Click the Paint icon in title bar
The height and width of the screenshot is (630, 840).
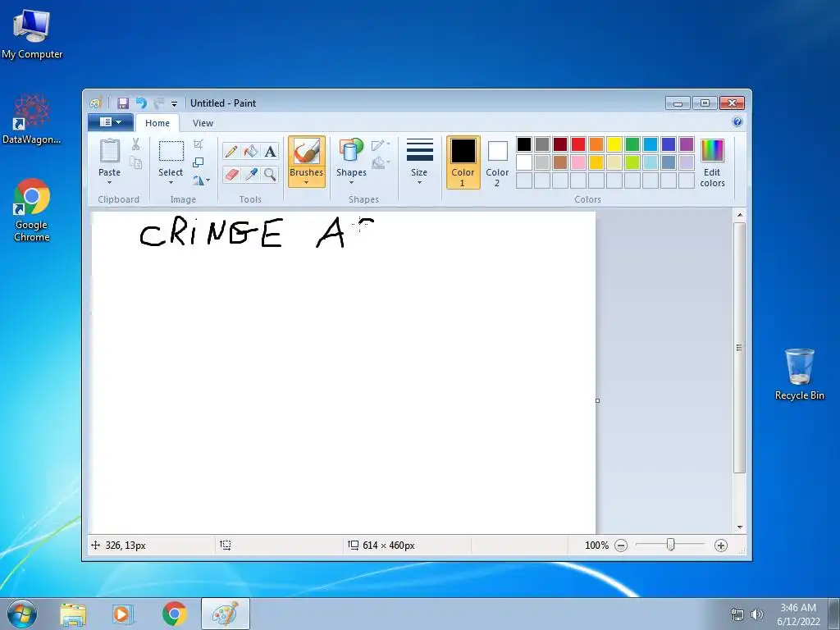tap(96, 103)
